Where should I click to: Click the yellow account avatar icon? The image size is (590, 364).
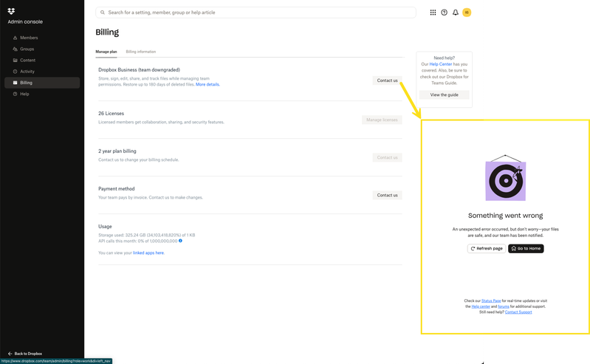click(x=467, y=13)
